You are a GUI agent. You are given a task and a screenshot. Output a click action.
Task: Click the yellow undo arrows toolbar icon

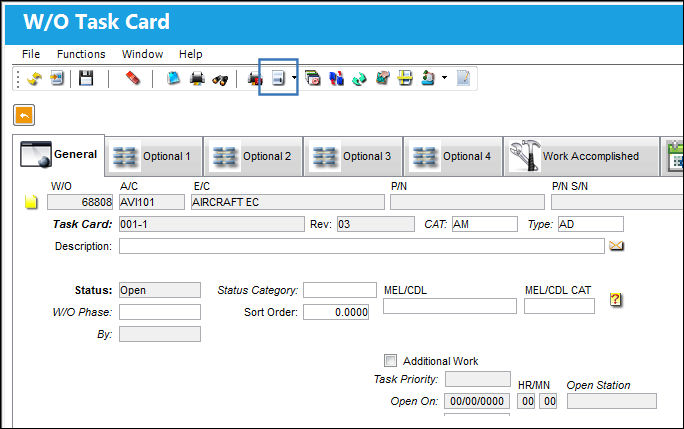tap(34, 79)
